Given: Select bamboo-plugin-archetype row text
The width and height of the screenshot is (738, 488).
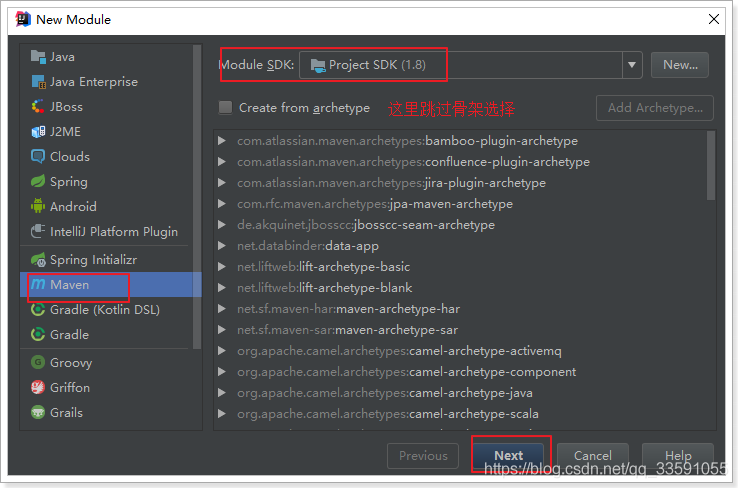Looking at the screenshot, I should pos(408,141).
